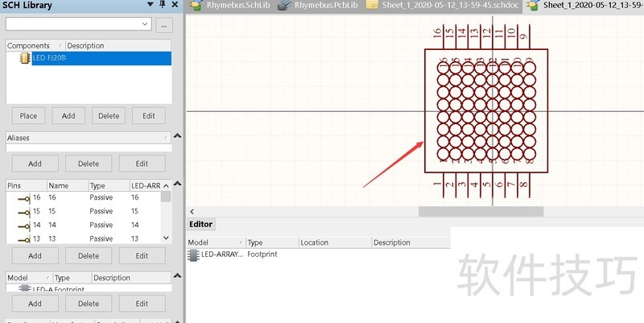
Task: Edit the selected pin
Action: (x=142, y=256)
